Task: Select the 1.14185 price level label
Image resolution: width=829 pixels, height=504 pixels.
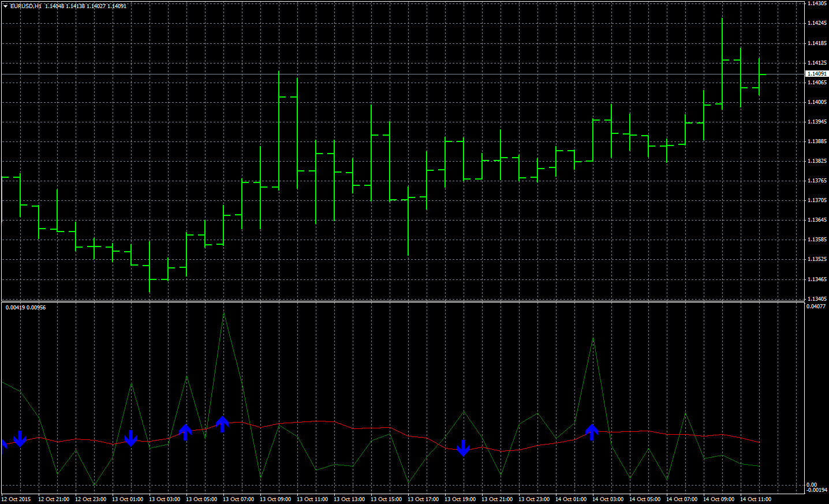Action: 817,43
